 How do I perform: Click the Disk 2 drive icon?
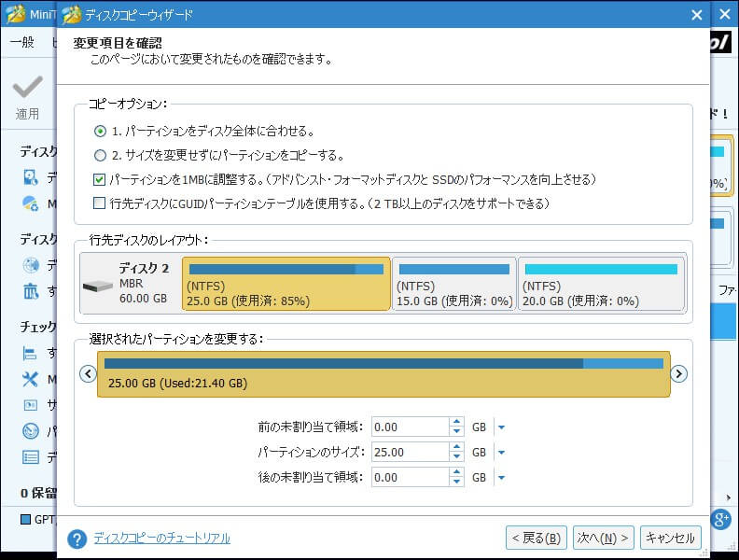click(x=98, y=286)
